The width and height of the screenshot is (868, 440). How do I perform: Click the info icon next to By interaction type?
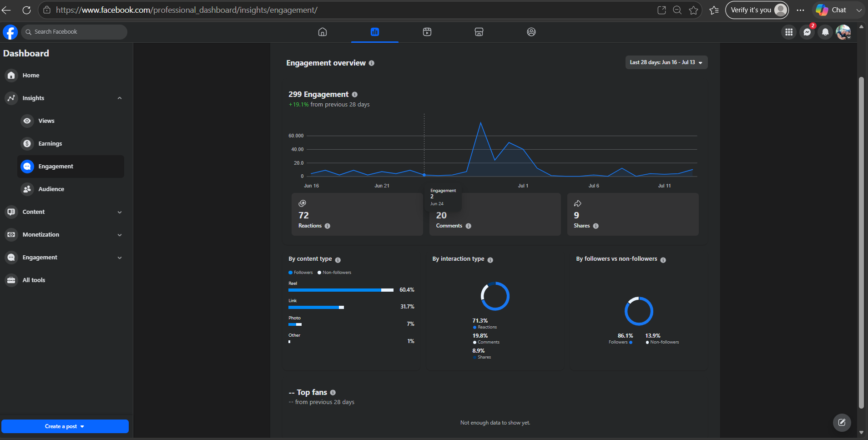coord(490,260)
